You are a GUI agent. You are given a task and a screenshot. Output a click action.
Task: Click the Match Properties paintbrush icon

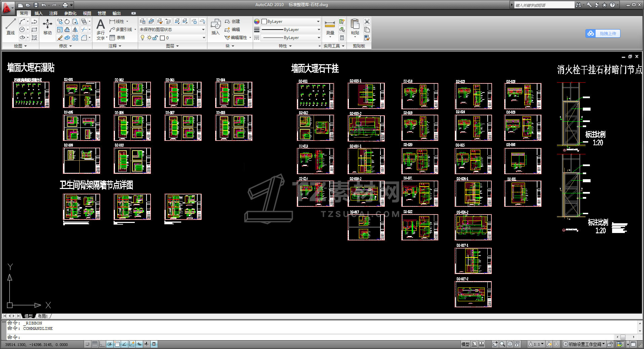pyautogui.click(x=367, y=38)
